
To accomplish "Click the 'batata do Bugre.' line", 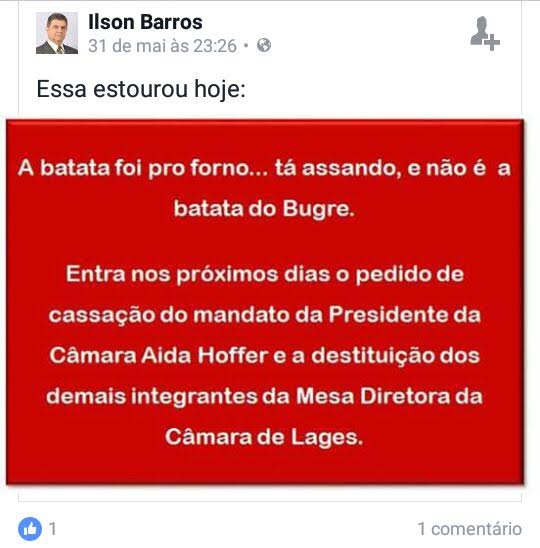I will point(264,209).
